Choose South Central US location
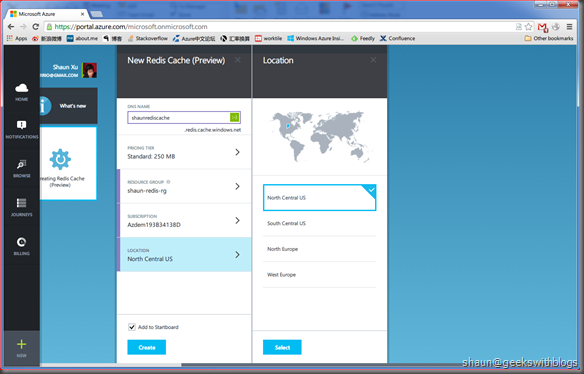 pos(320,223)
